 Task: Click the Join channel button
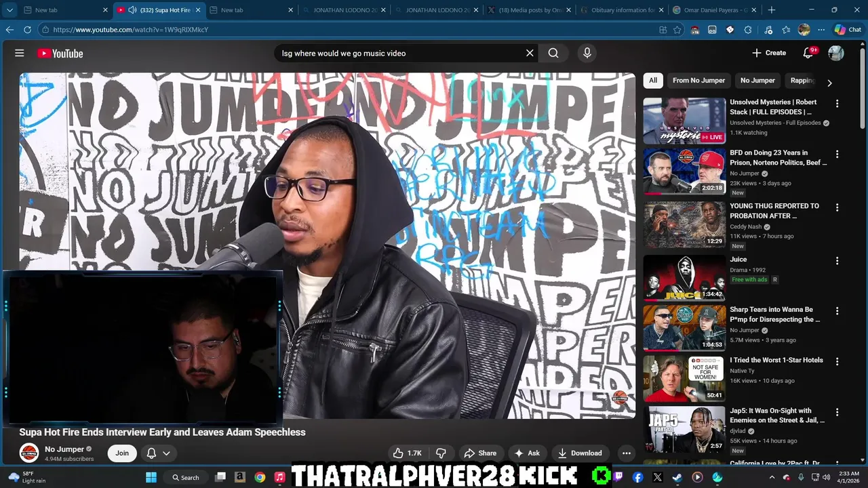pyautogui.click(x=122, y=453)
